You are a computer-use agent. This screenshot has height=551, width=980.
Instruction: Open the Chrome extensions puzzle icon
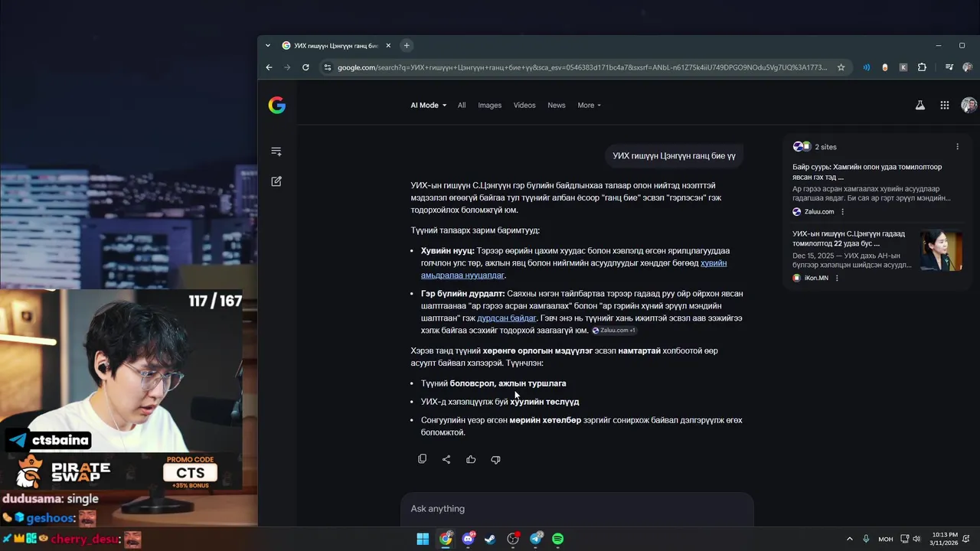[922, 67]
